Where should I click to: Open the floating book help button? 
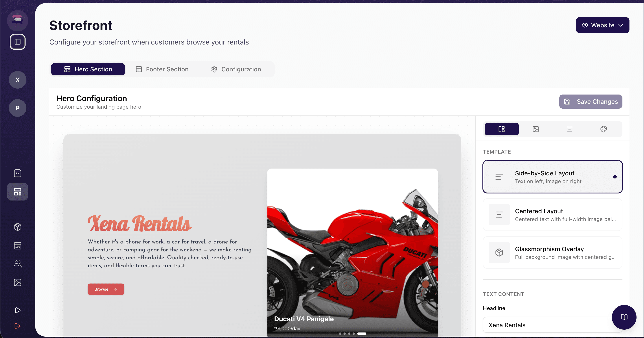624,317
